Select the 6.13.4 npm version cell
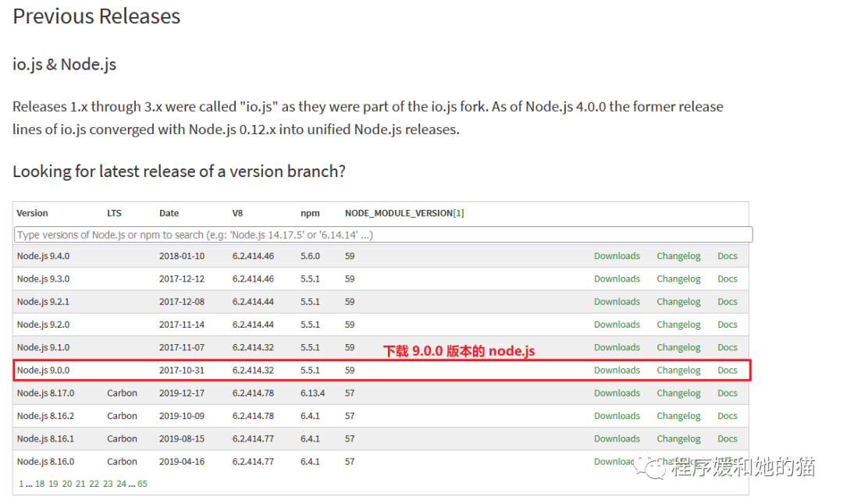This screenshot has width=843, height=504. (x=312, y=393)
